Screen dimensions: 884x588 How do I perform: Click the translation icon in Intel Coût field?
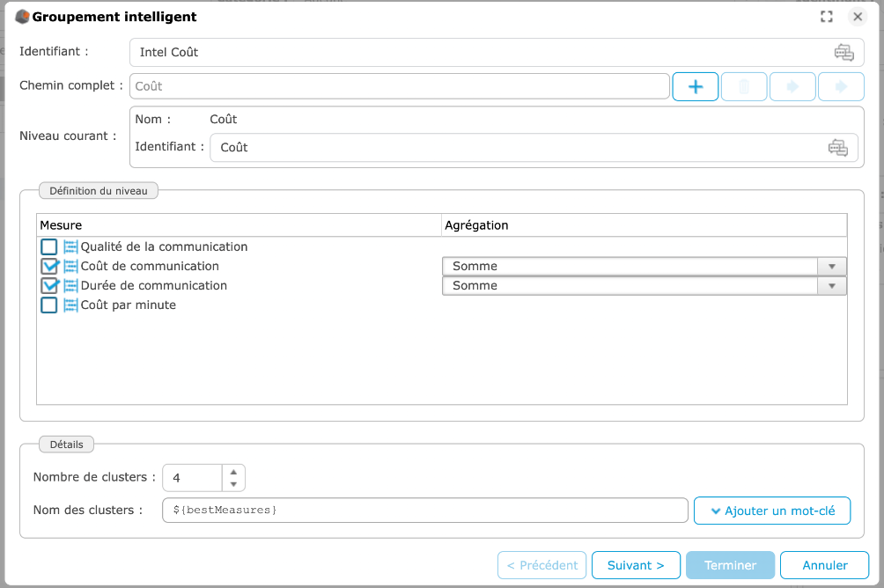tap(843, 52)
